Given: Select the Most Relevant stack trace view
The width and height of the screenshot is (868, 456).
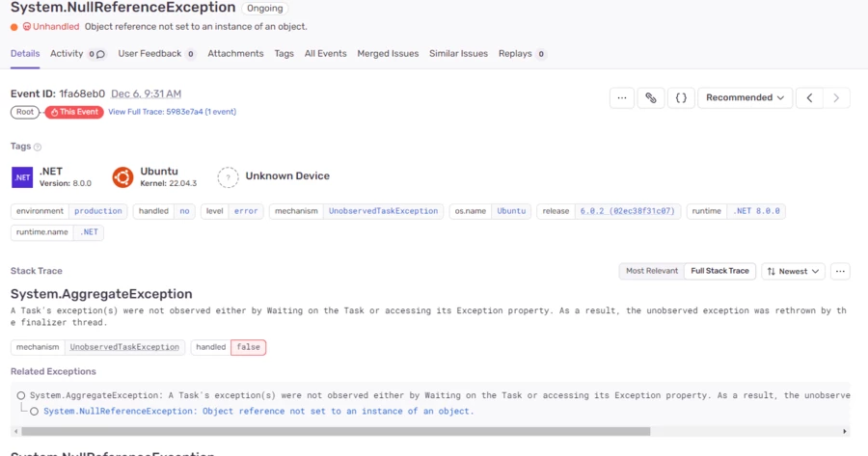Looking at the screenshot, I should tap(652, 271).
